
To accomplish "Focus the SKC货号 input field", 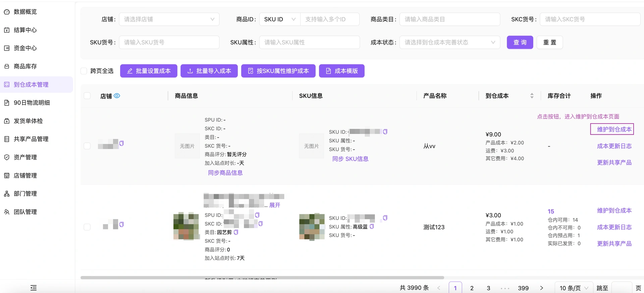I will point(590,19).
